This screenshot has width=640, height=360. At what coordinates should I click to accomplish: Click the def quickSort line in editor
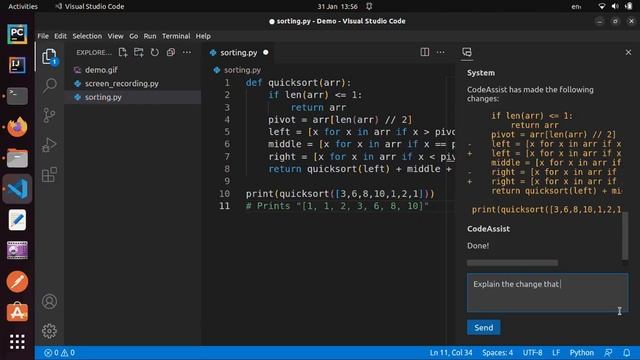pyautogui.click(x=298, y=83)
